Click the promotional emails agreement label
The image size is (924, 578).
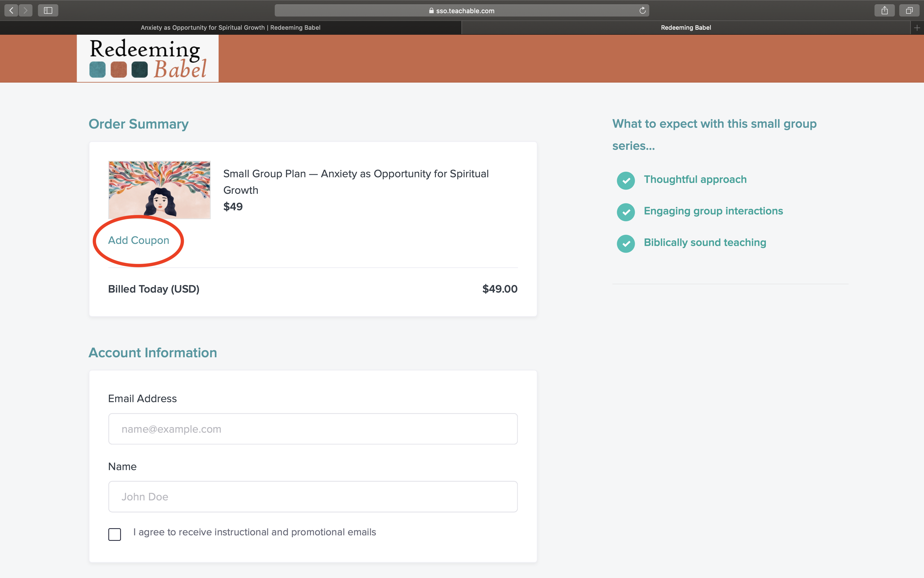click(x=255, y=532)
